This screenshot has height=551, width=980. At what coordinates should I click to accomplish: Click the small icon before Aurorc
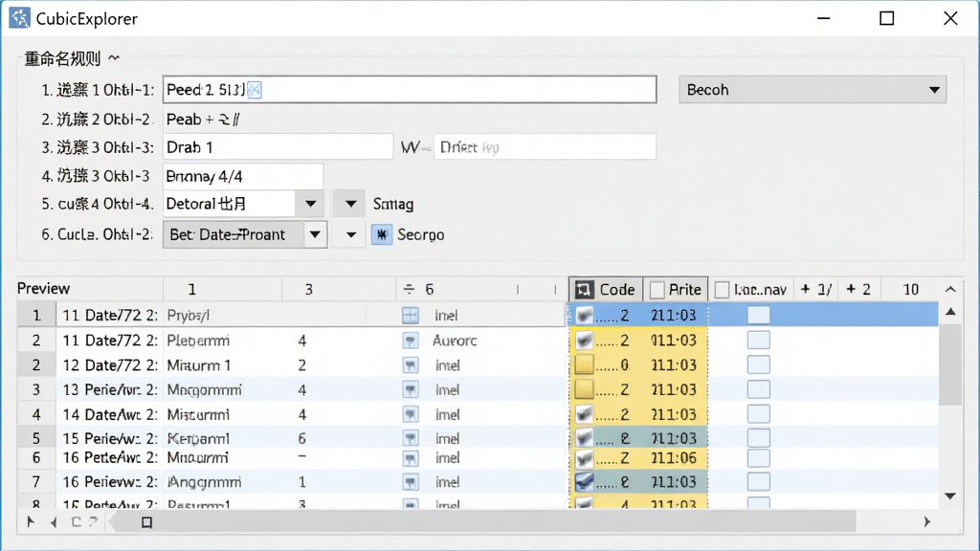(410, 341)
